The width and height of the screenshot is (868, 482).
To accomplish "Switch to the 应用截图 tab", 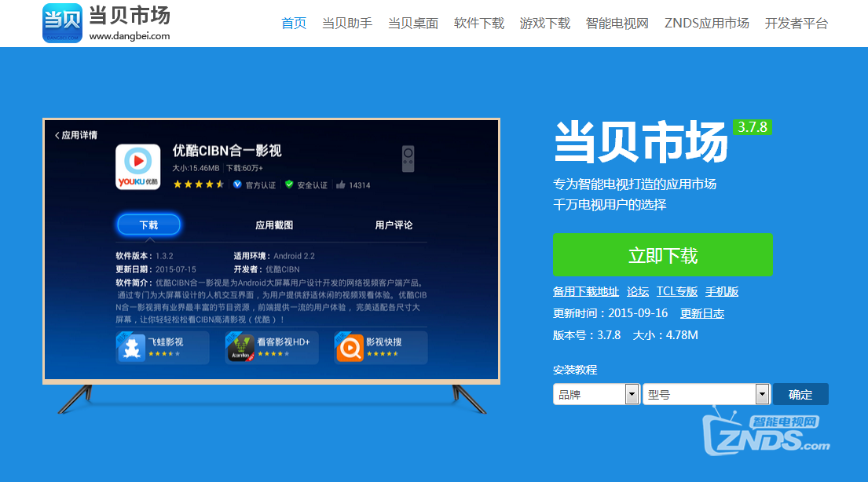I will coord(274,225).
